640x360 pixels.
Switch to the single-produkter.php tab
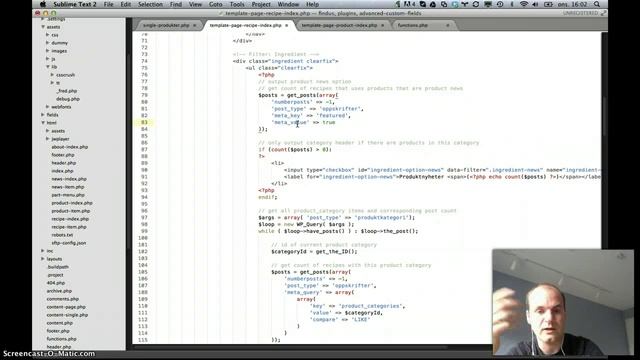pyautogui.click(x=166, y=25)
